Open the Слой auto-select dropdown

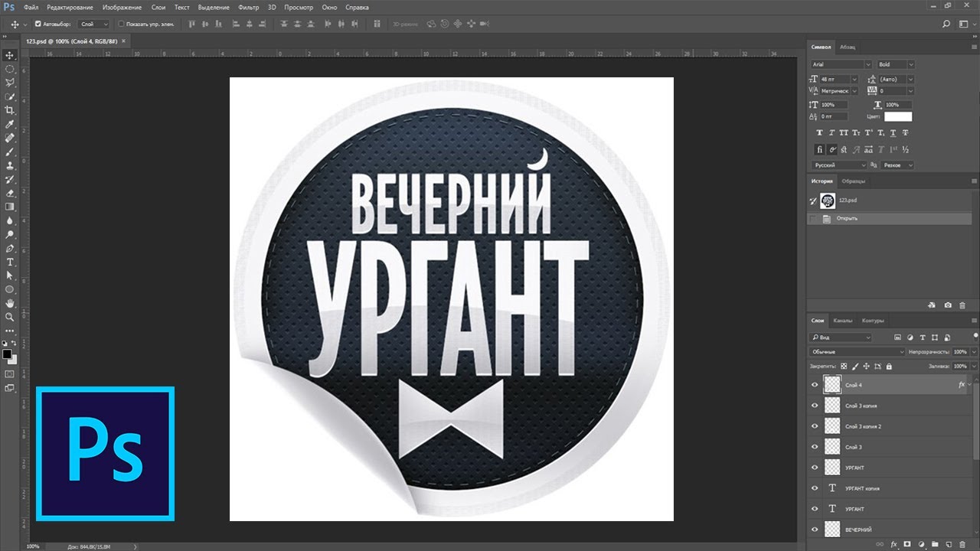[x=94, y=24]
